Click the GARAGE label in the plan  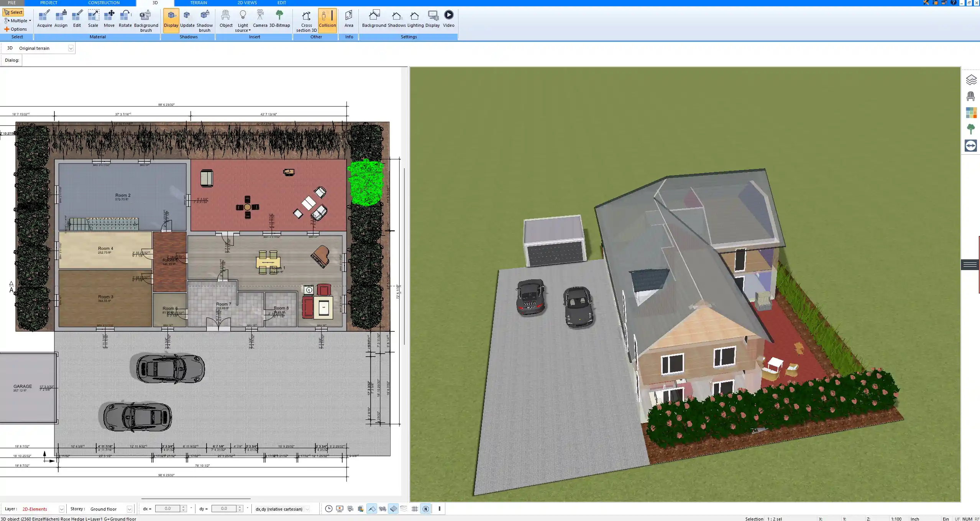pos(23,387)
